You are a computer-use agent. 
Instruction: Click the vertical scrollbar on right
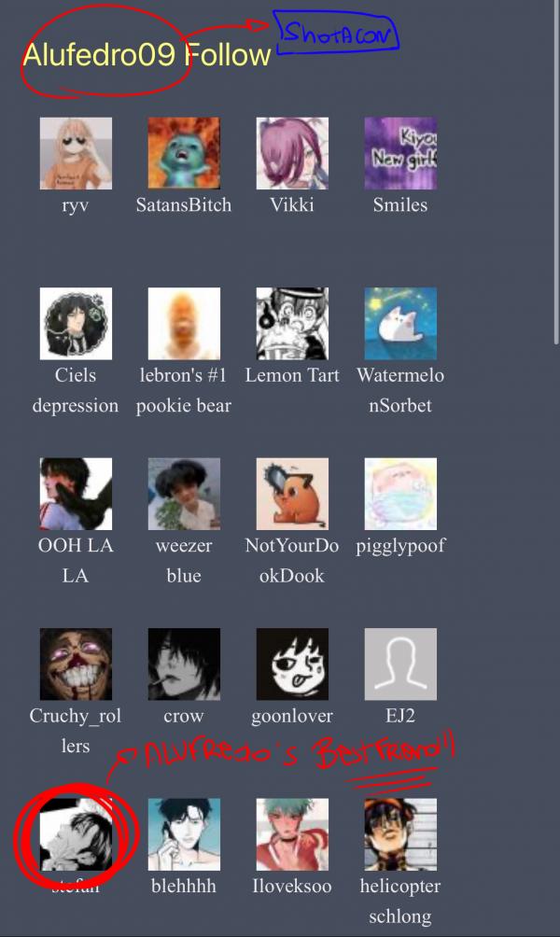tap(557, 174)
